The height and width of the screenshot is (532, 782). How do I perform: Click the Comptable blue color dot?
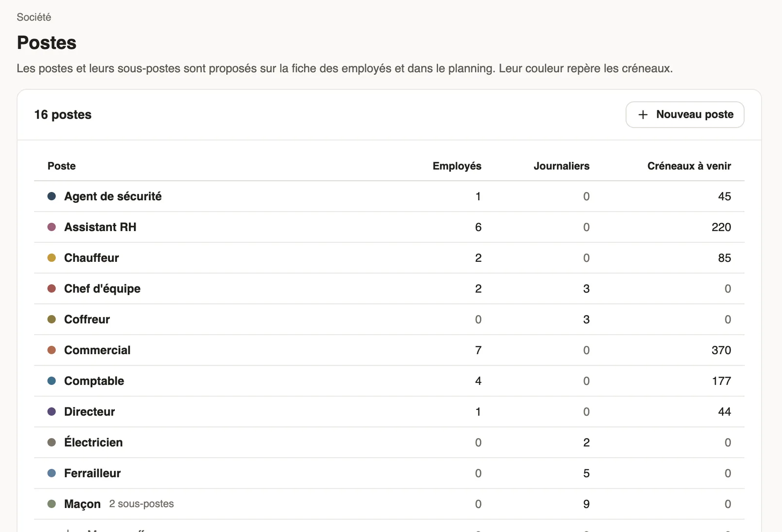tap(51, 381)
